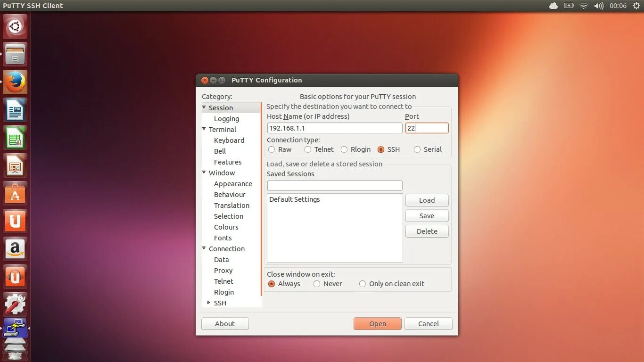The image size is (644, 362).
Task: Click the Open button
Action: coord(378,324)
